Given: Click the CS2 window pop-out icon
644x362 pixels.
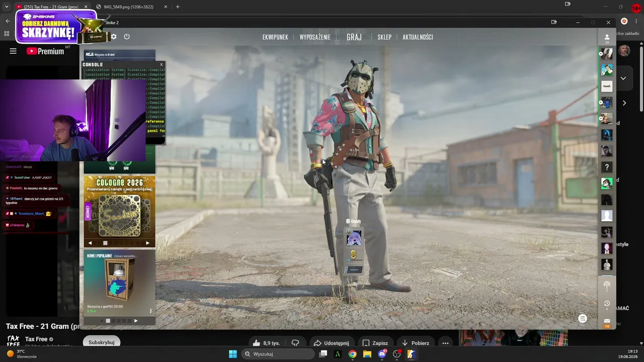Looking at the screenshot, I should click(x=554, y=22).
